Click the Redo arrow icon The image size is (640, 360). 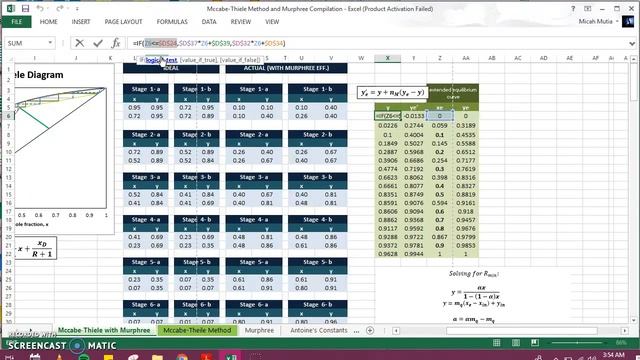60,9
